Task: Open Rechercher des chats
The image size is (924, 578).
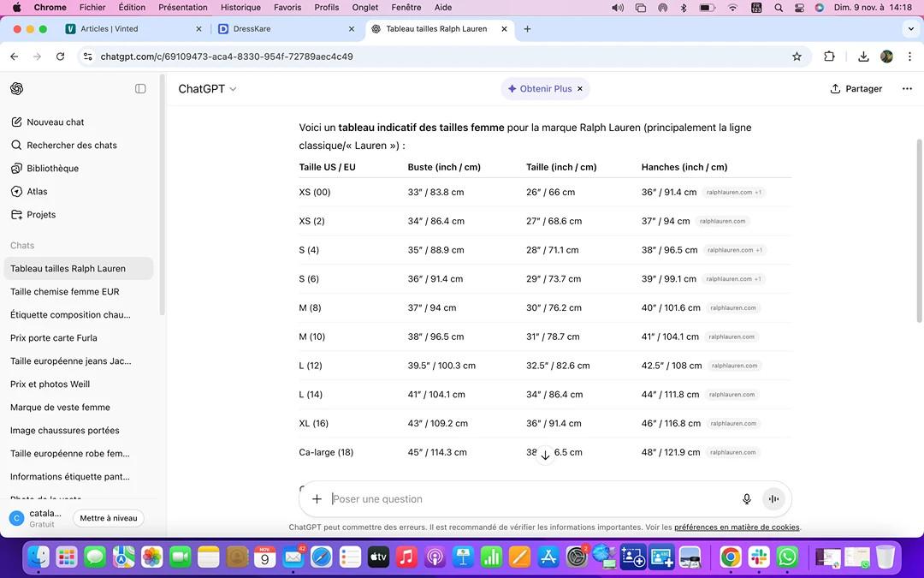Action: point(63,145)
